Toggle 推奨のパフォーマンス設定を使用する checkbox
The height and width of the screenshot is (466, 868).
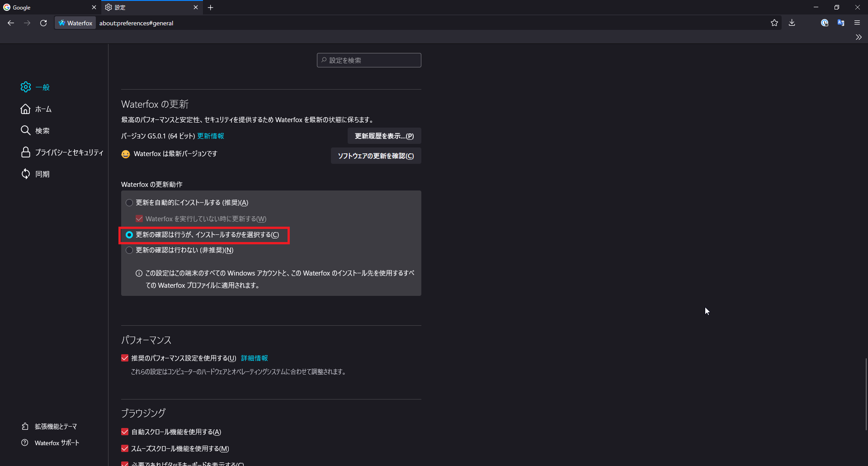point(125,358)
